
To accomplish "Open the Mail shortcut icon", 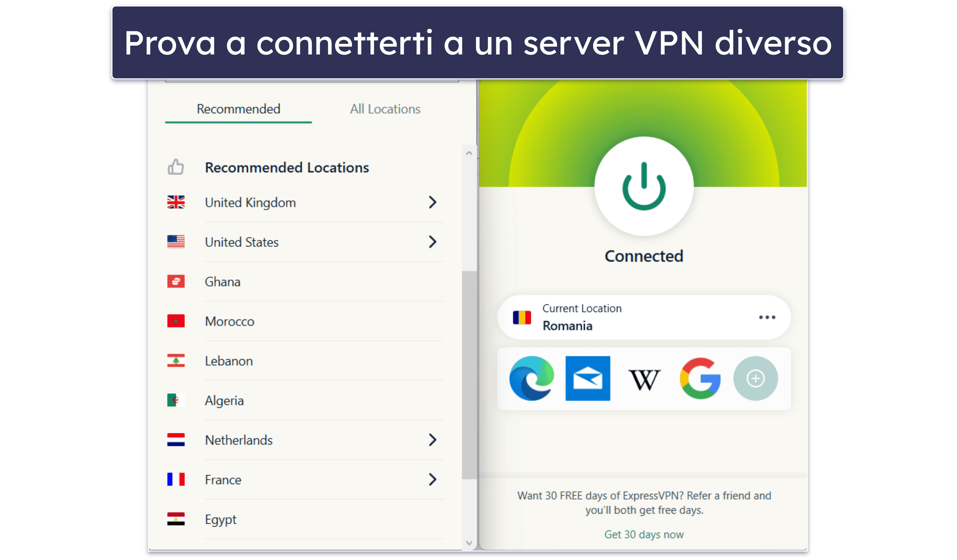I will (588, 378).
